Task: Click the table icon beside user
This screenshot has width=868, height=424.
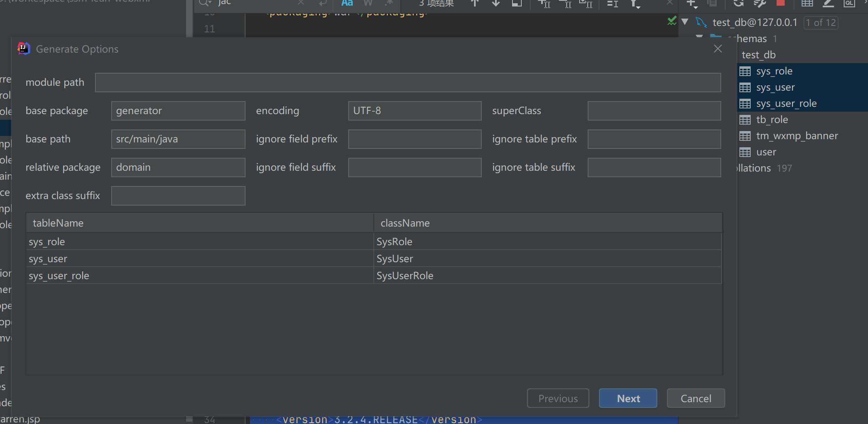Action: coord(745,152)
